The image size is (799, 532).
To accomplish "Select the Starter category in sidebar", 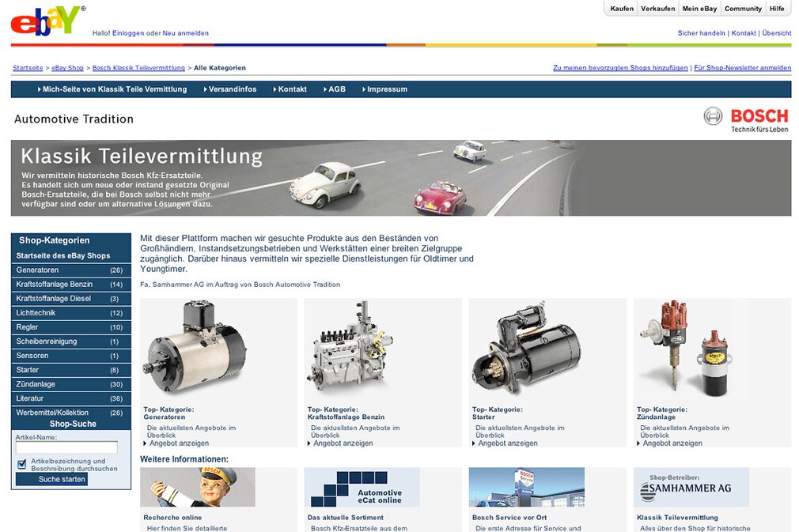I will (x=71, y=370).
